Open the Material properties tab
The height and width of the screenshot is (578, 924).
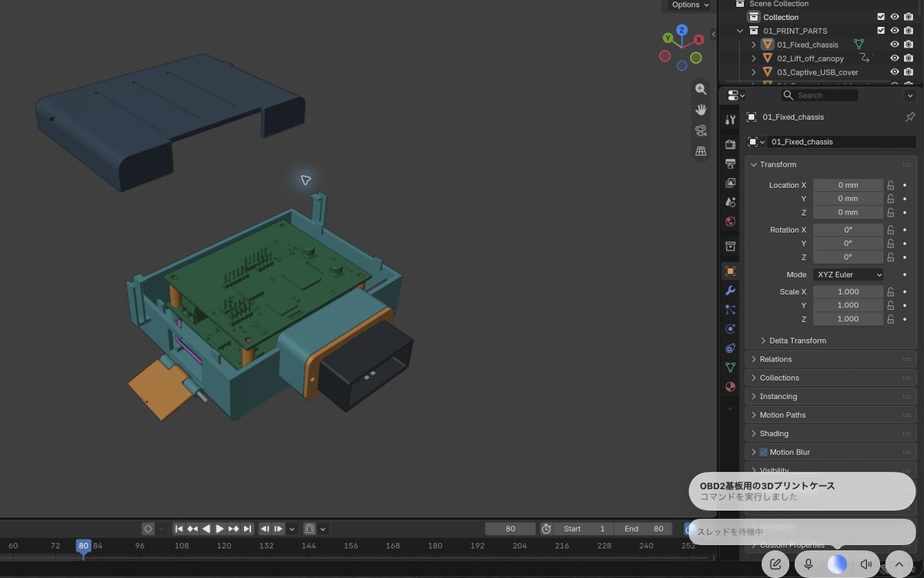point(731,387)
